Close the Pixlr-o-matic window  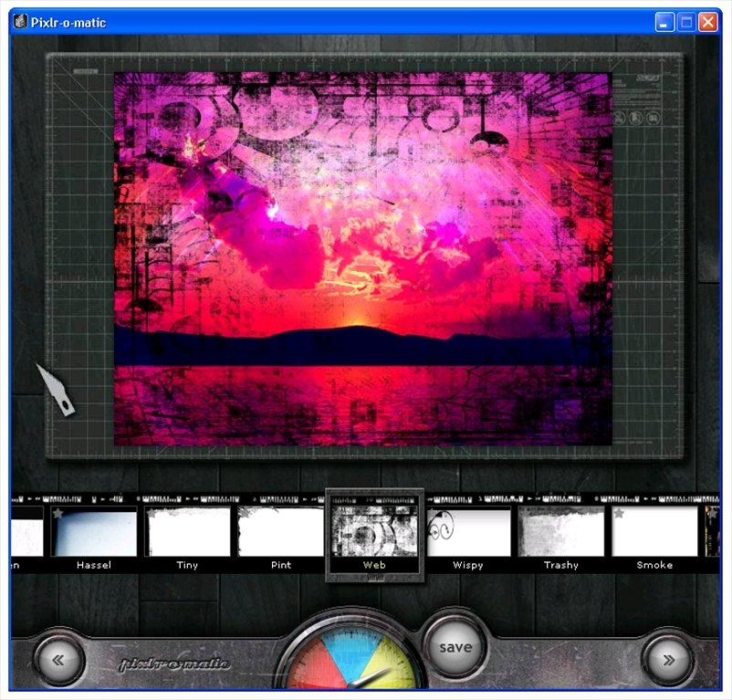coord(707,22)
